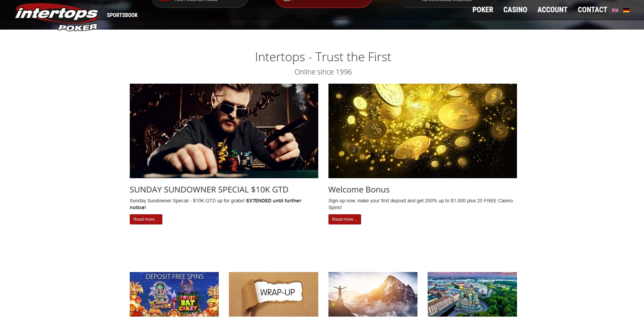Viewport: 644px width, 320px height.
Task: Click Read more under Sunday Sundowner Special
Action: pos(146,219)
